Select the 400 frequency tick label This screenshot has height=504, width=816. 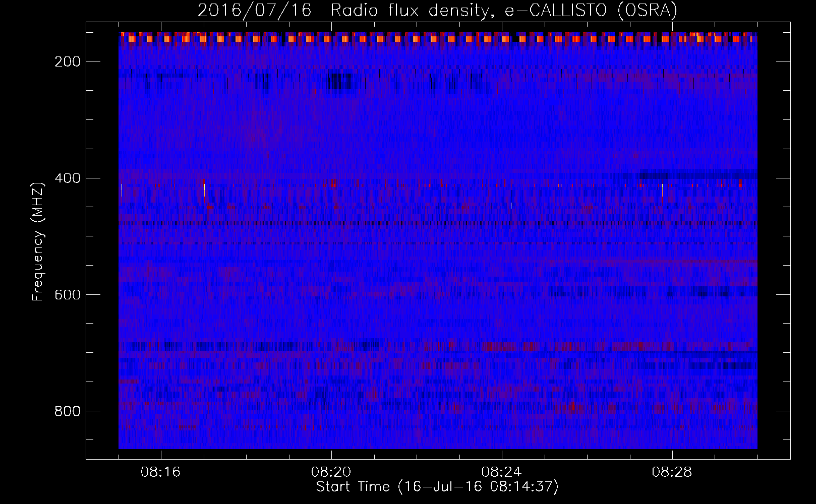(68, 178)
